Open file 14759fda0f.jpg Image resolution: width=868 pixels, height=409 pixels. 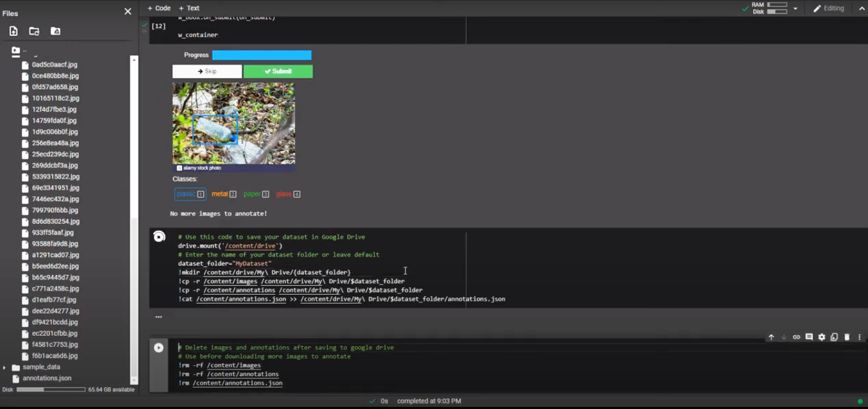[54, 121]
